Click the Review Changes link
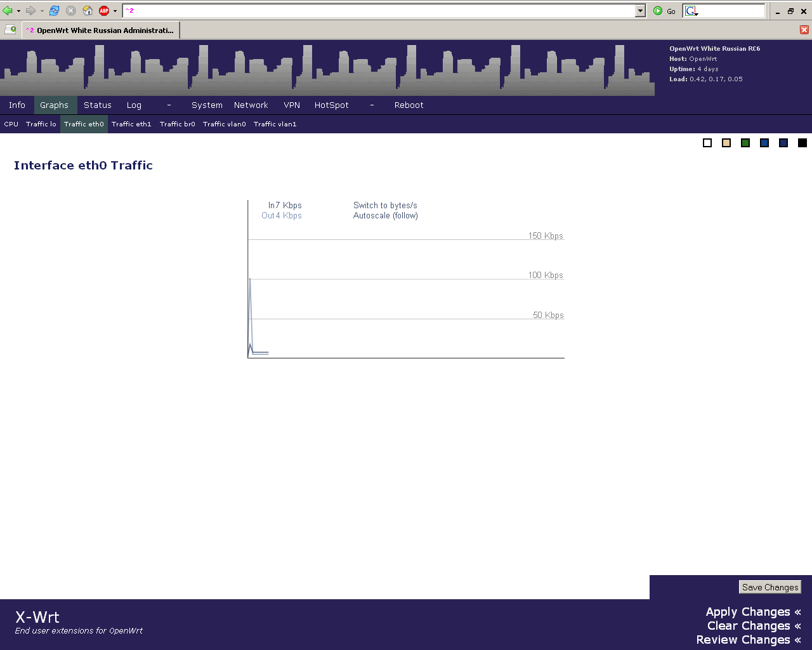Viewport: 812px width, 650px height. pyautogui.click(x=749, y=640)
